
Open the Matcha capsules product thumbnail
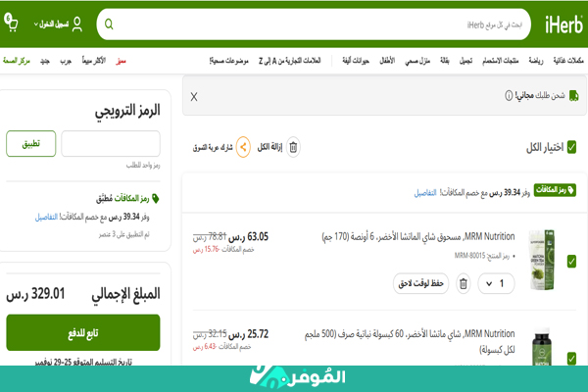click(x=542, y=347)
